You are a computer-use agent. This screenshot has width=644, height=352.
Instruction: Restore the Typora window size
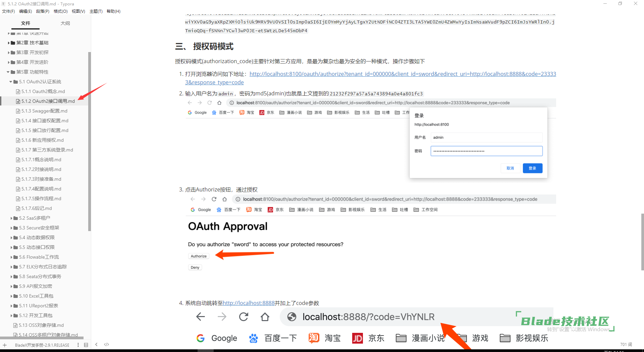tap(620, 3)
